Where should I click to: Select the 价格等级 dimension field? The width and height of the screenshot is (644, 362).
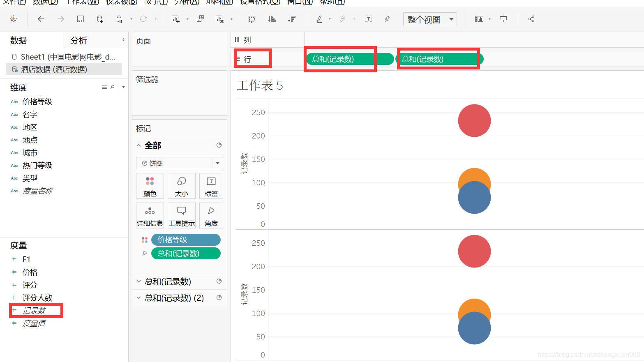[37, 101]
